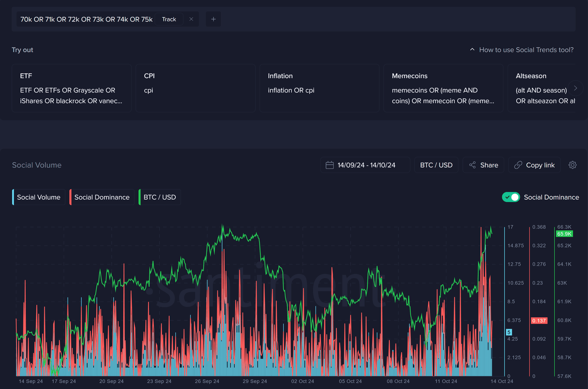Open chart settings gear icon
Viewport: 588px width, 389px height.
[572, 165]
